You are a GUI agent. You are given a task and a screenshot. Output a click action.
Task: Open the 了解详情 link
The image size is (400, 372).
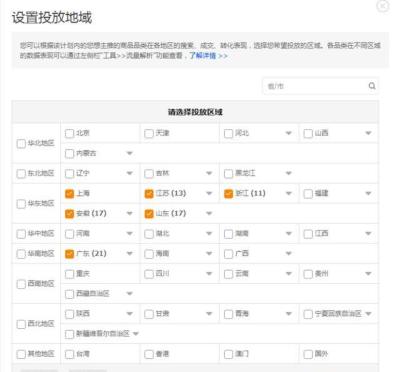[209, 55]
